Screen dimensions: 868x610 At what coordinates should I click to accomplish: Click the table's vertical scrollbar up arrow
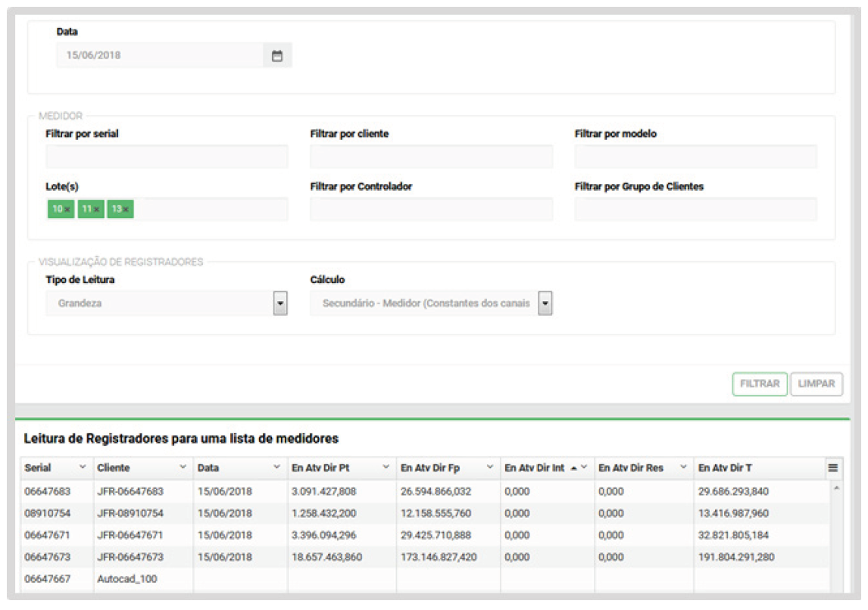pyautogui.click(x=837, y=488)
